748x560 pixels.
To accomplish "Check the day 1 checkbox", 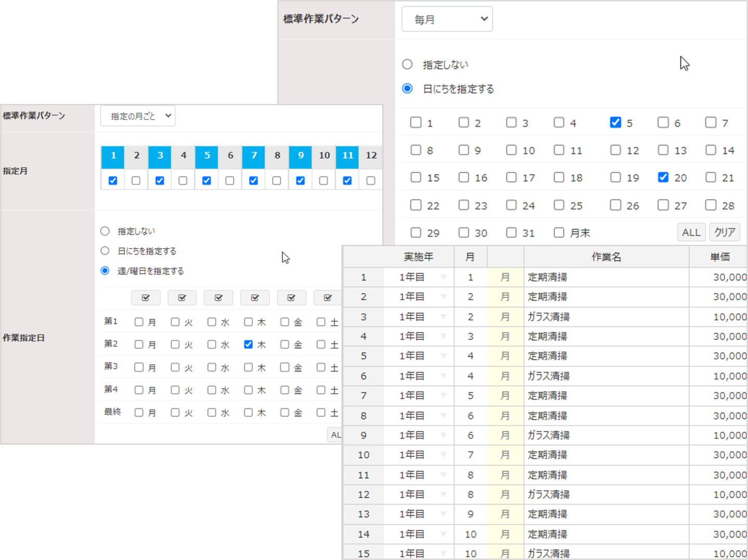I will tap(416, 122).
